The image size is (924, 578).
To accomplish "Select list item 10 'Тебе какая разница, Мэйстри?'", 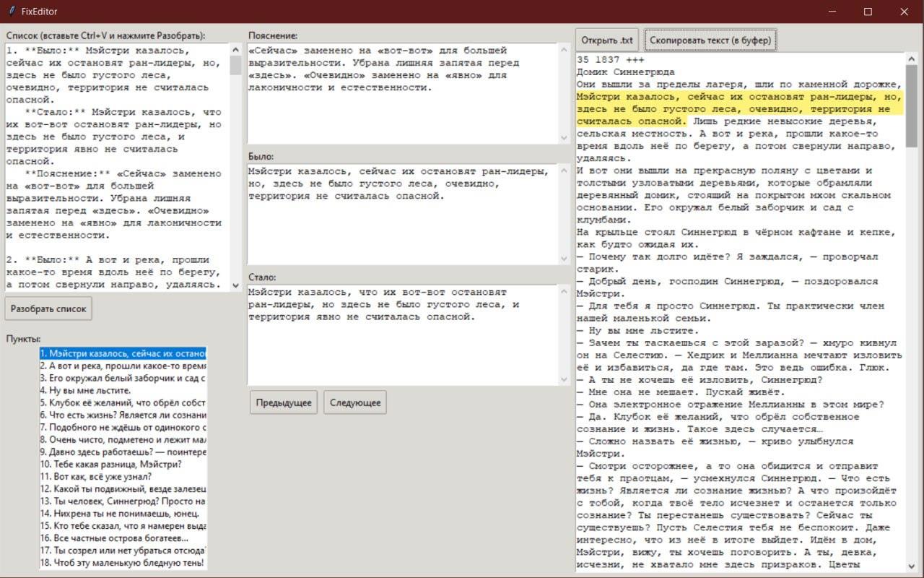I will [123, 465].
